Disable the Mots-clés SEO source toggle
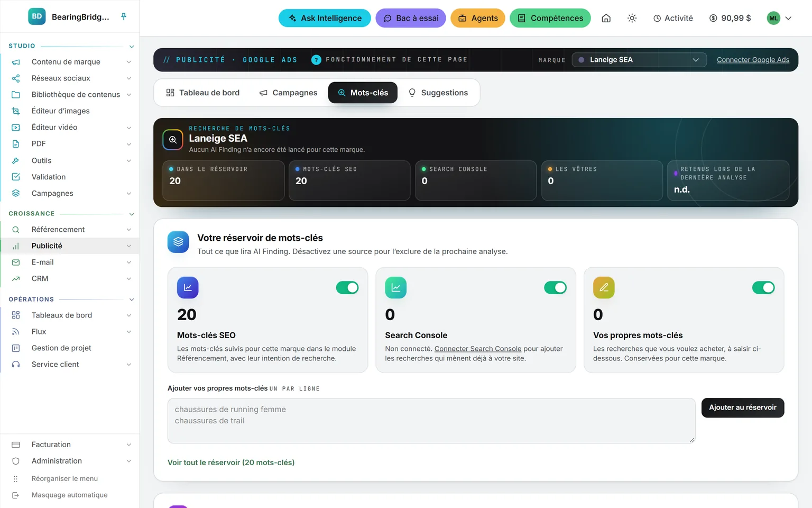The height and width of the screenshot is (508, 812). (347, 288)
